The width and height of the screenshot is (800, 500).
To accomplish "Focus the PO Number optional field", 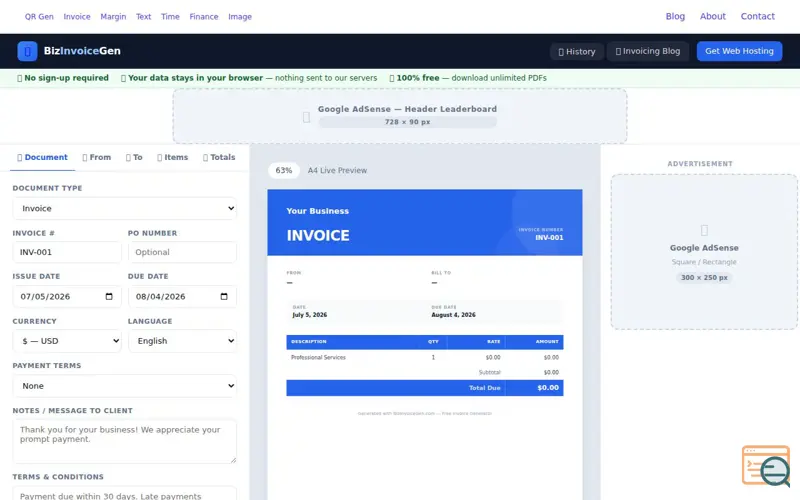I will [x=182, y=252].
